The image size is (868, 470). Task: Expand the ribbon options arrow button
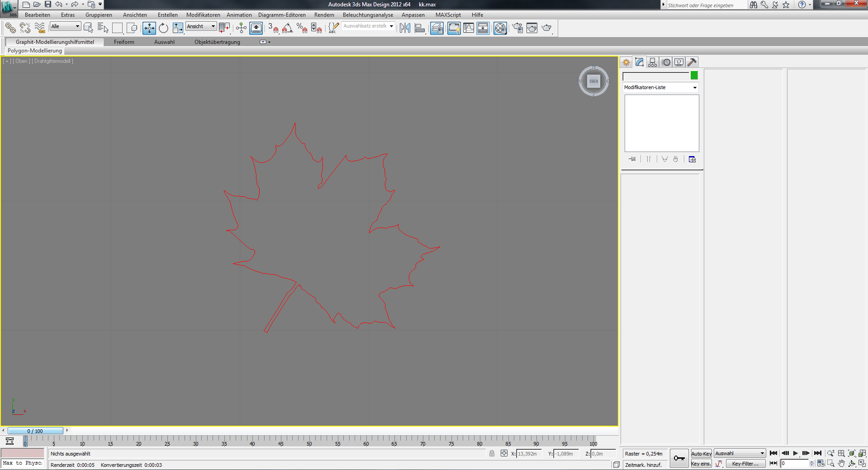[265, 42]
